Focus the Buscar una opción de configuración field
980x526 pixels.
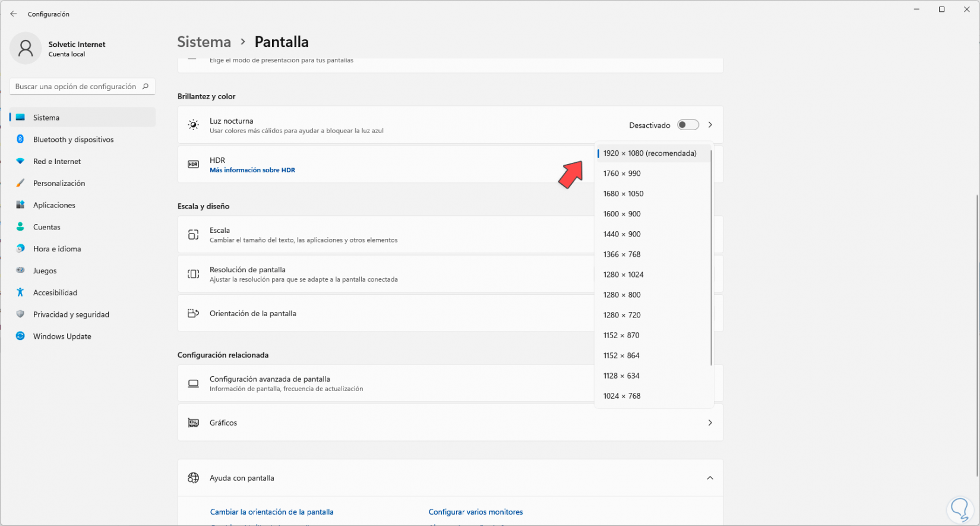pyautogui.click(x=75, y=87)
